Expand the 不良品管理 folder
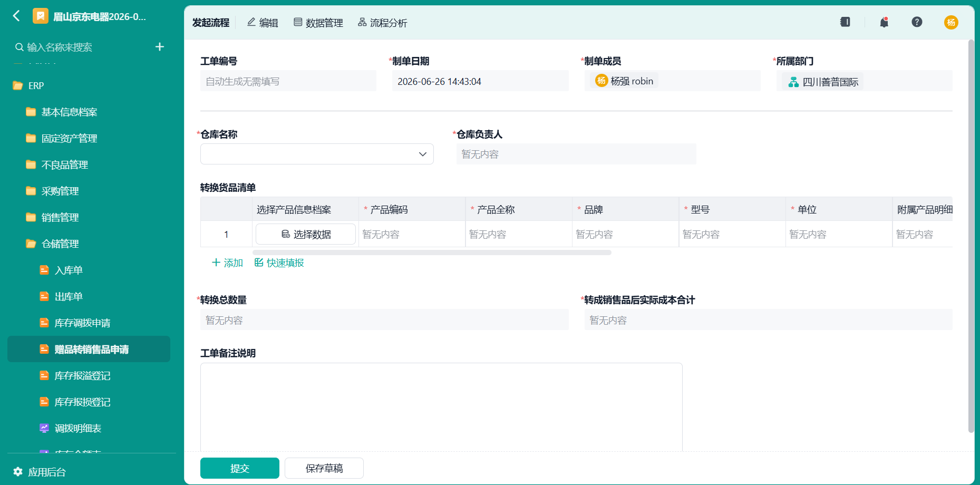Screen dimensions: 980x485 pyautogui.click(x=89, y=164)
